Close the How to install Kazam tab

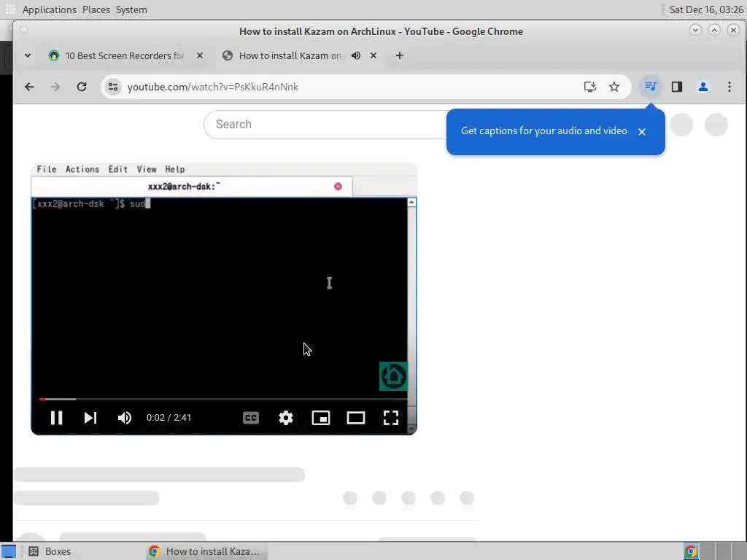point(373,55)
